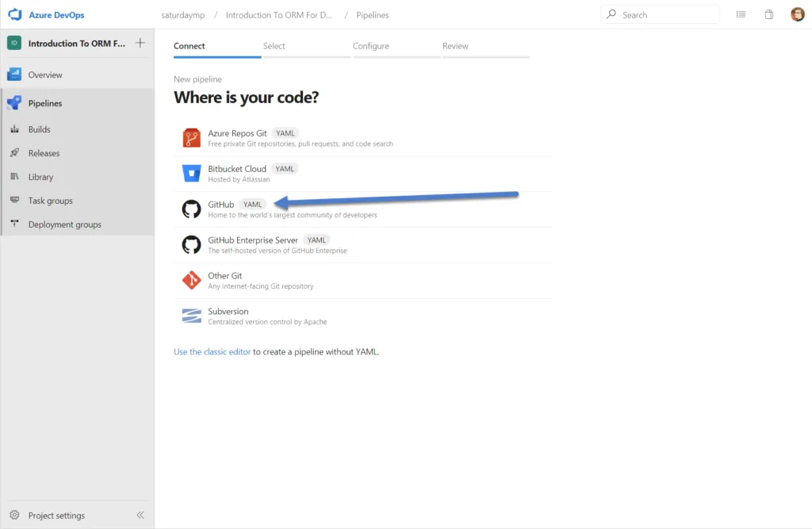Image resolution: width=812 pixels, height=529 pixels.
Task: Click YAML badge next to Bitbucket Cloud
Action: tap(285, 169)
